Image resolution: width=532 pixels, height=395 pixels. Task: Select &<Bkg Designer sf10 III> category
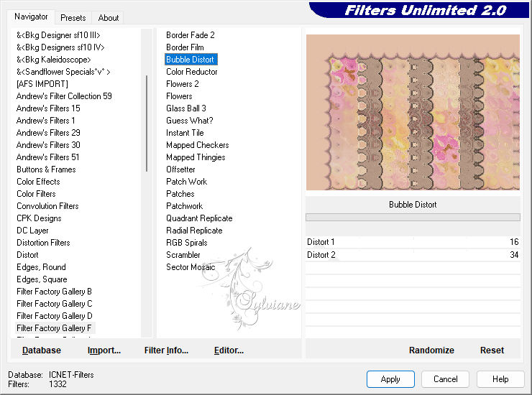(x=58, y=35)
